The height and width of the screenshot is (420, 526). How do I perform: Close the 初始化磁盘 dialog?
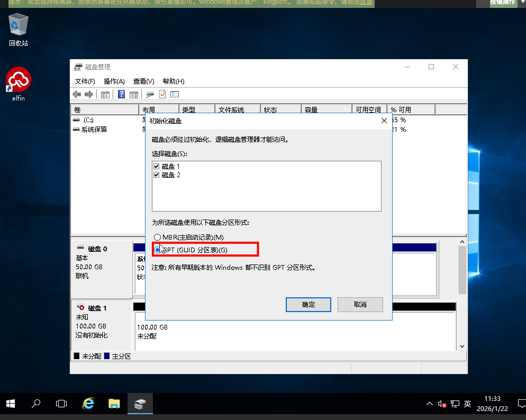coord(384,121)
